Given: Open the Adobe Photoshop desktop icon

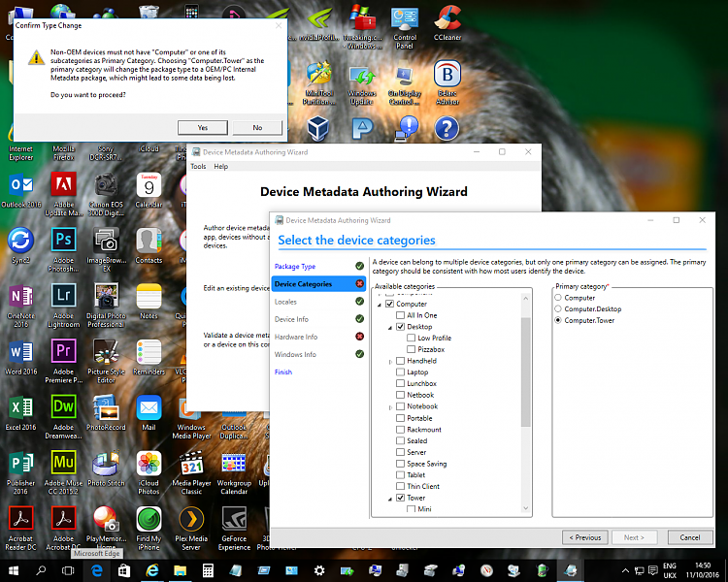Looking at the screenshot, I should 64,240.
